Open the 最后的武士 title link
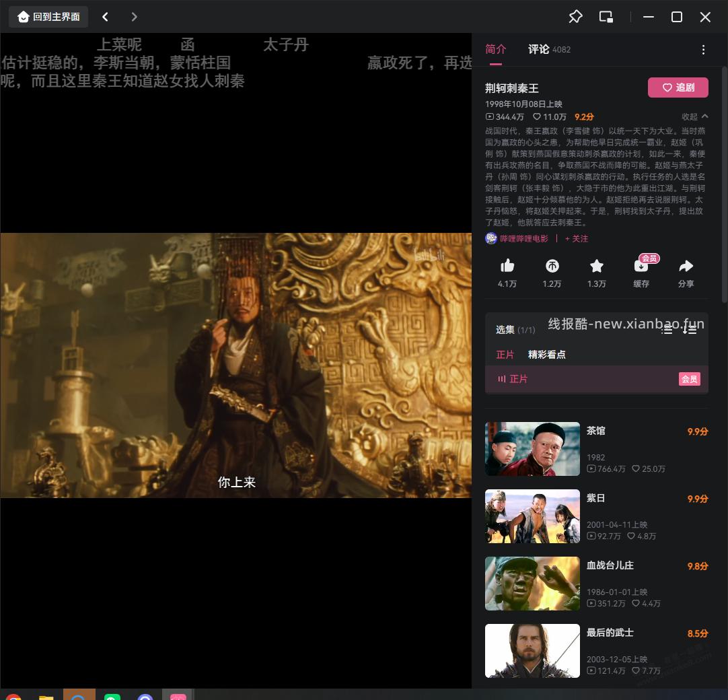Image resolution: width=728 pixels, height=700 pixels. point(610,633)
